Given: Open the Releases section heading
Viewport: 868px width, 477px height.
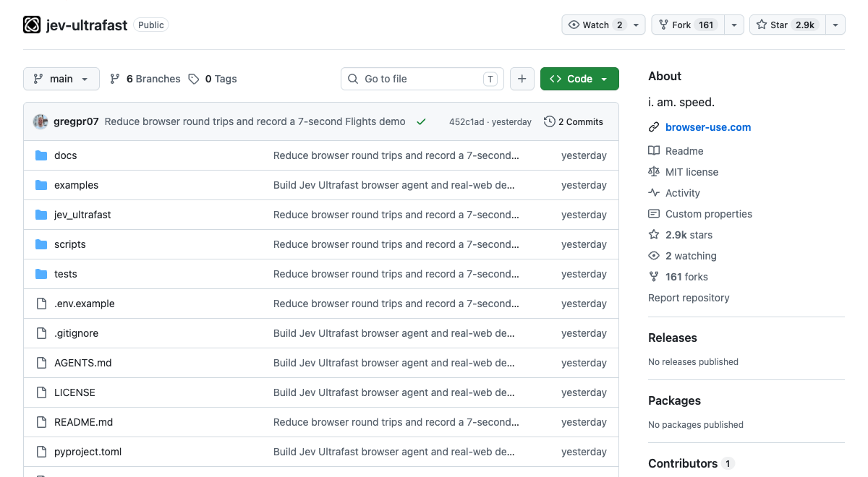Looking at the screenshot, I should pos(673,338).
